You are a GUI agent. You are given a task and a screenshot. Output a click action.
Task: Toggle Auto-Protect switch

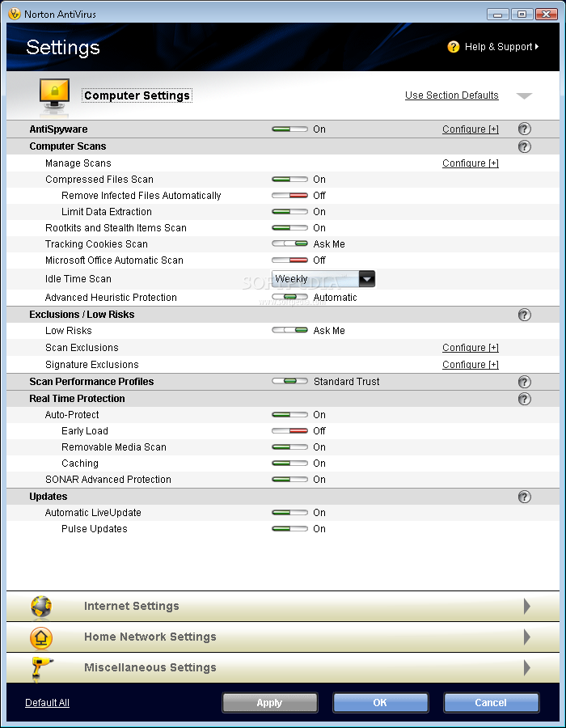point(289,415)
